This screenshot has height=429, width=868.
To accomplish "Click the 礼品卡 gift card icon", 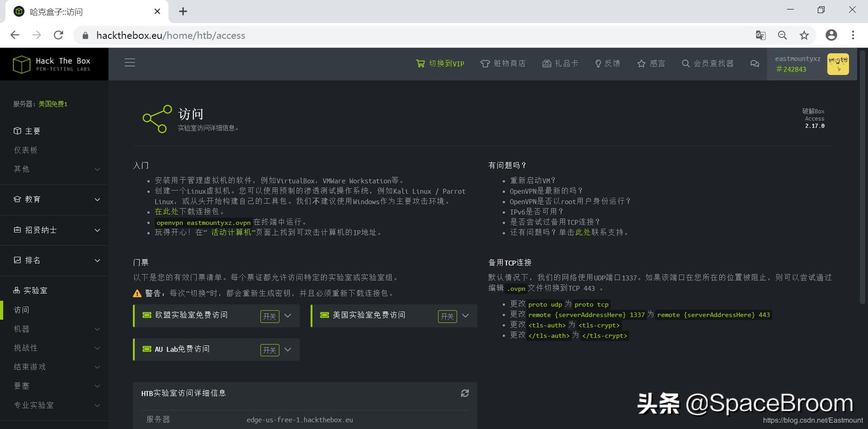I will (x=546, y=63).
